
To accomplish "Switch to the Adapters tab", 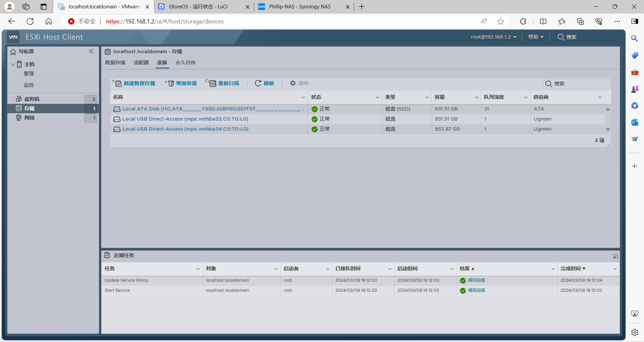I will (x=141, y=63).
